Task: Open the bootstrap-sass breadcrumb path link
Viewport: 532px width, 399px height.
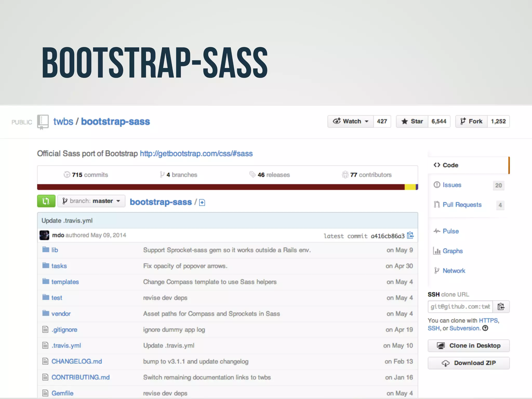Action: tap(161, 202)
